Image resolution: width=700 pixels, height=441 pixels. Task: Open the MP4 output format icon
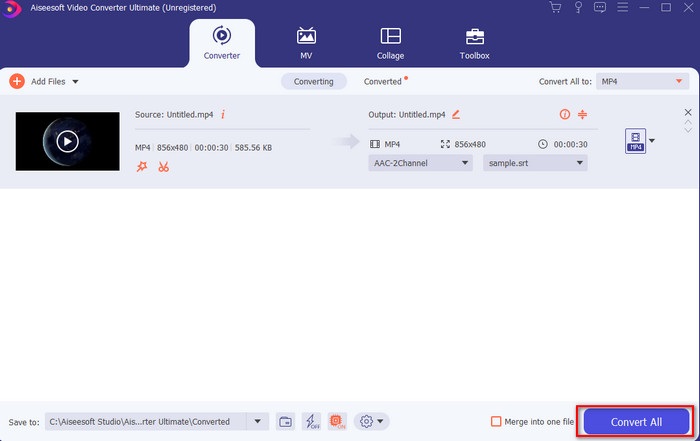pyautogui.click(x=635, y=141)
